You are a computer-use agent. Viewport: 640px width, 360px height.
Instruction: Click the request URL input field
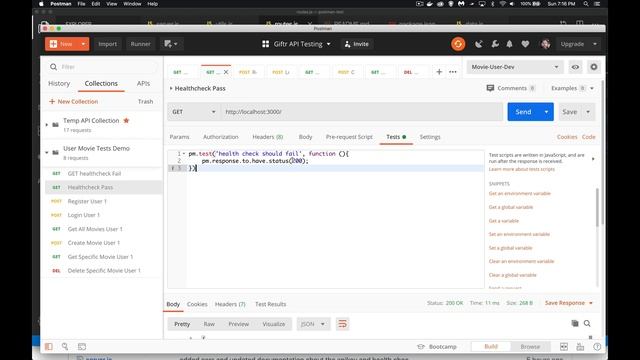click(362, 112)
